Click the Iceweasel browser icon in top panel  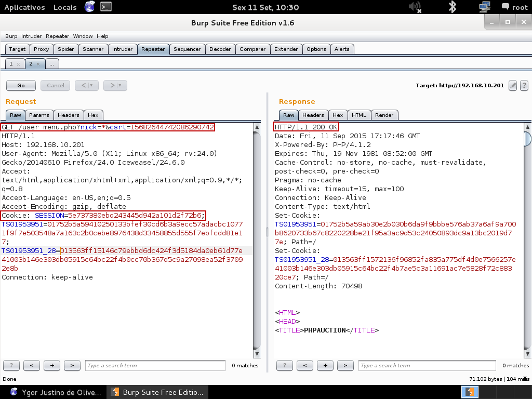[89, 7]
